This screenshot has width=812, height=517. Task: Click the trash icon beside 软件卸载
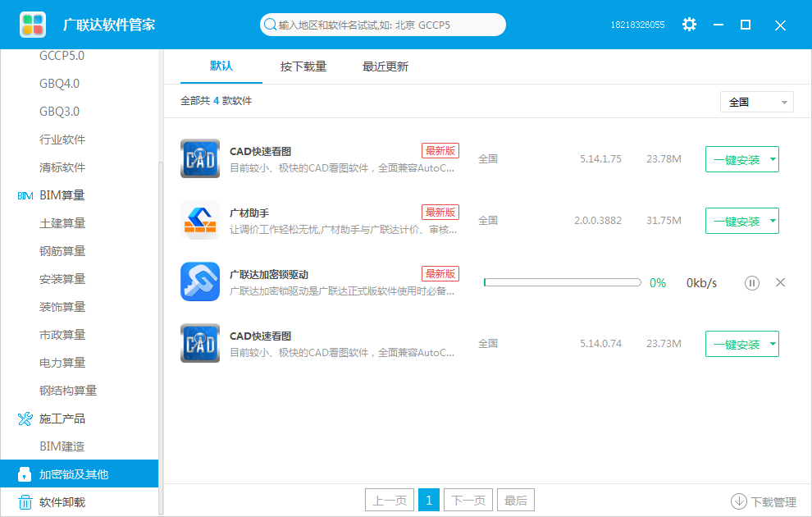click(25, 502)
